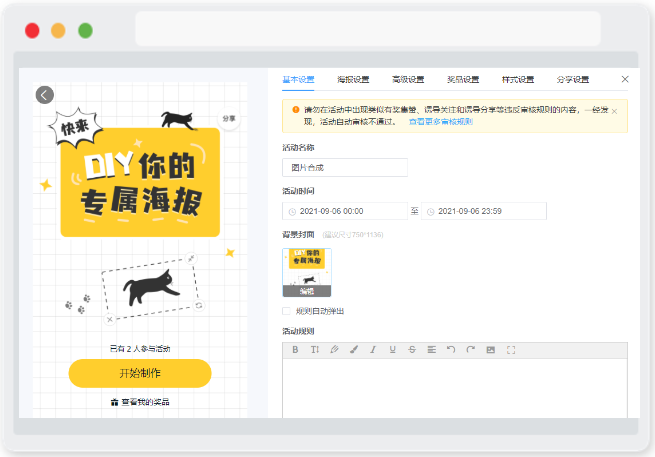
Task: Click the rotate handle on cat sticker
Action: coord(199,305)
